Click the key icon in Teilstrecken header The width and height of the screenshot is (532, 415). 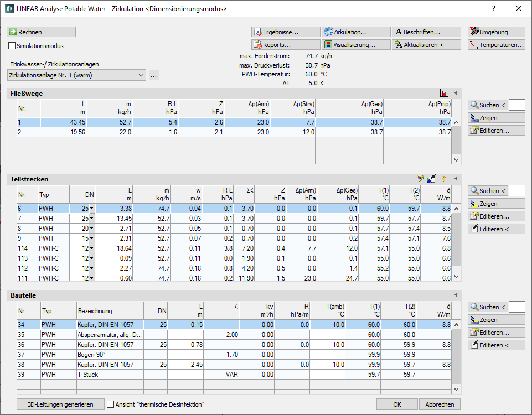443,179
